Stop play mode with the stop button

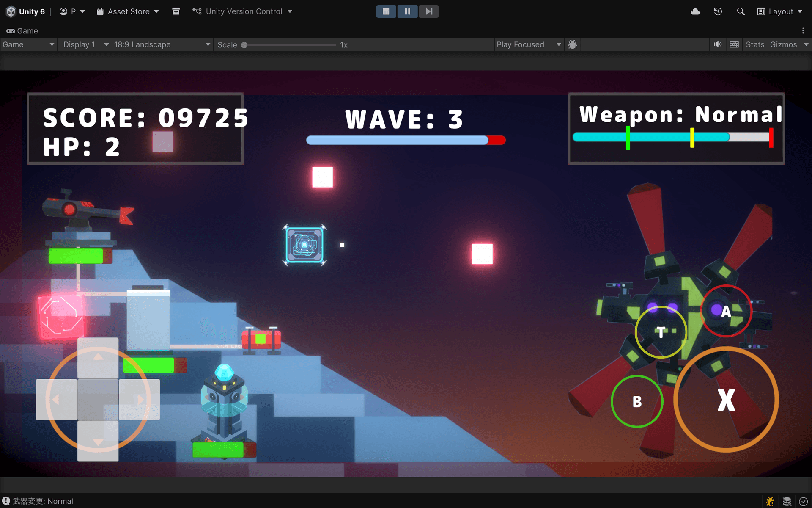(x=386, y=11)
